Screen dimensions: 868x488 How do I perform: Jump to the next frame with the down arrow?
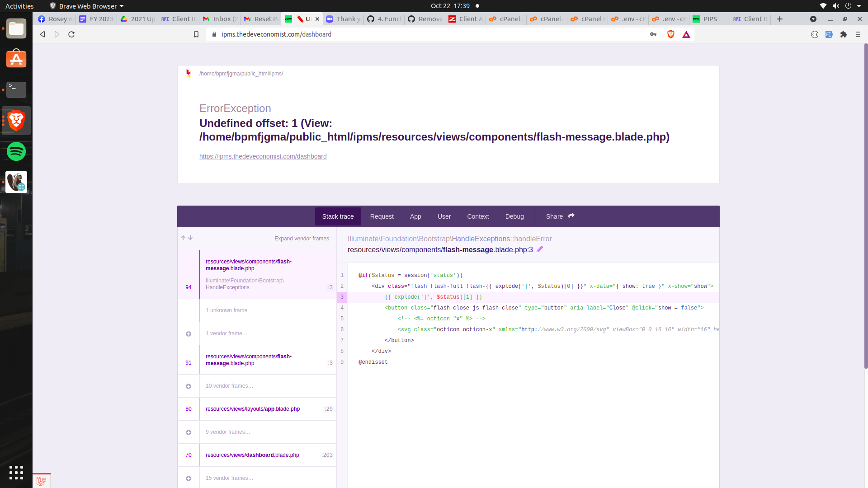[x=190, y=238]
